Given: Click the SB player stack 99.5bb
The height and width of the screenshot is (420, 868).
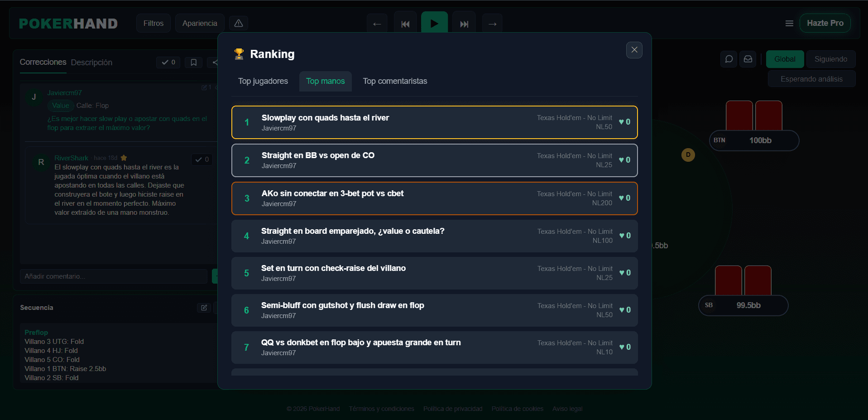Looking at the screenshot, I should [743, 305].
